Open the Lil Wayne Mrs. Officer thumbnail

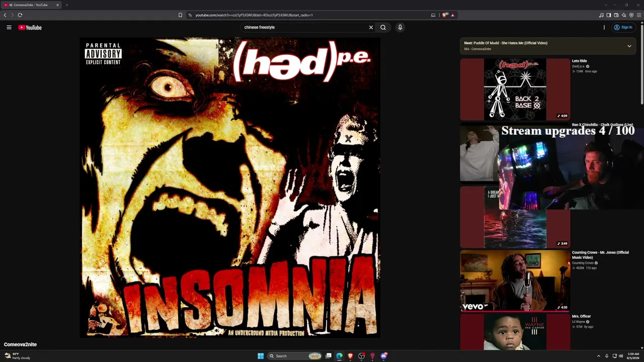(515, 332)
